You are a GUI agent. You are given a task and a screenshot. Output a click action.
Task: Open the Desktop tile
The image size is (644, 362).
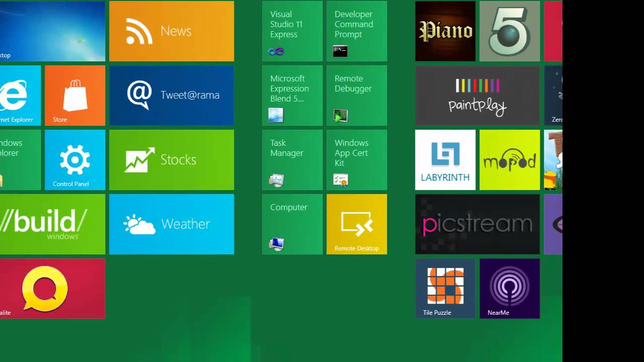tap(52, 31)
